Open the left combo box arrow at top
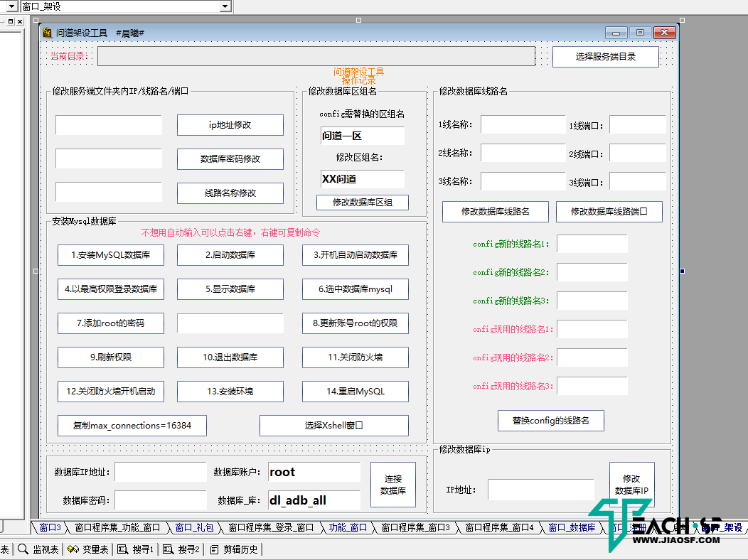 point(11,6)
